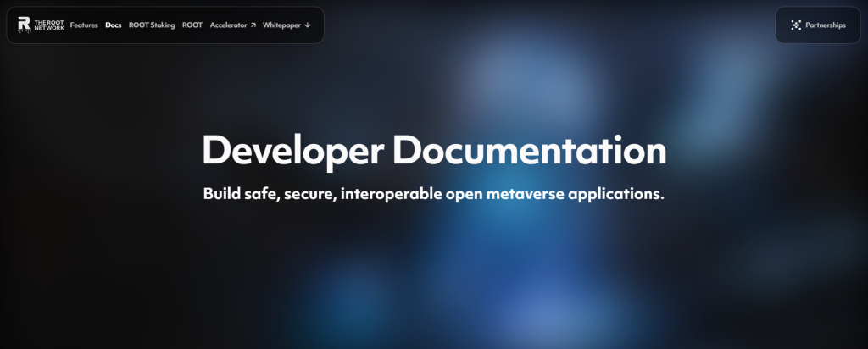Click the Accelerator external arrow icon

(253, 25)
